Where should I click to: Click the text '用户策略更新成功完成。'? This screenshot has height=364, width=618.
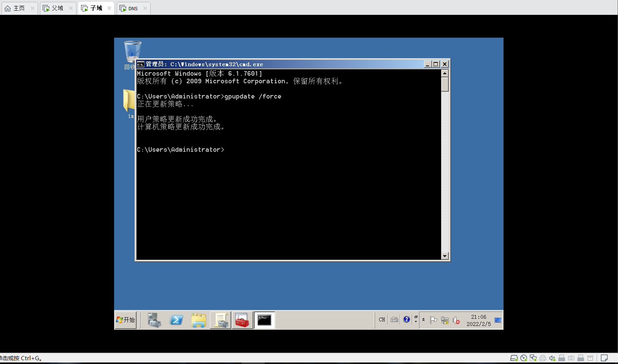pyautogui.click(x=177, y=119)
